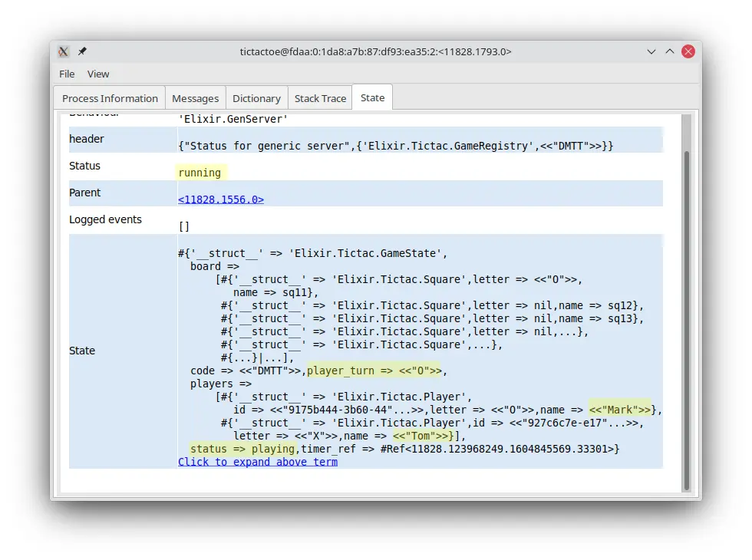Click the highlighted 'running' status value
This screenshot has width=752, height=560.
[x=200, y=173]
